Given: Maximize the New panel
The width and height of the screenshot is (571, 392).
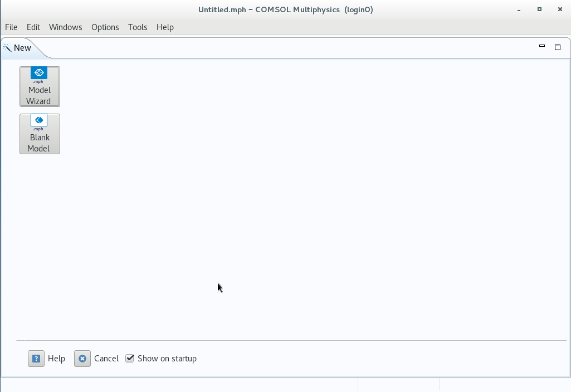Looking at the screenshot, I should click(558, 47).
